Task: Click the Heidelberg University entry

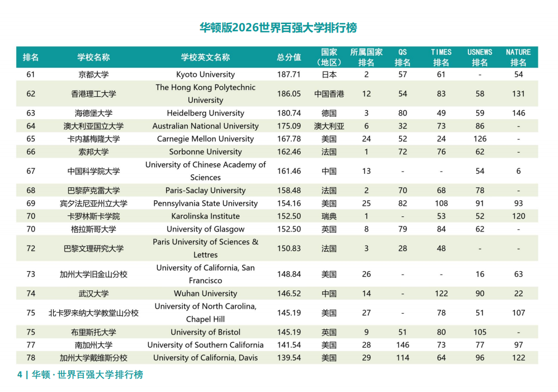Action: [205, 113]
